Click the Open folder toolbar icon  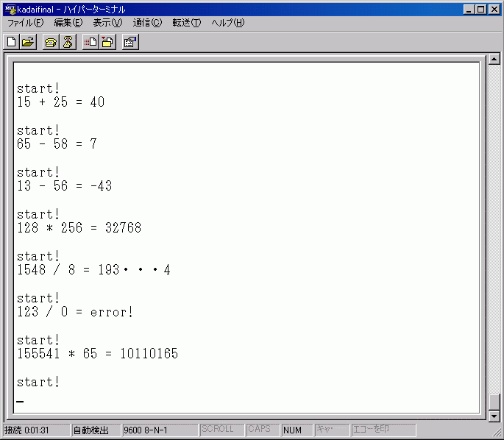tap(28, 42)
